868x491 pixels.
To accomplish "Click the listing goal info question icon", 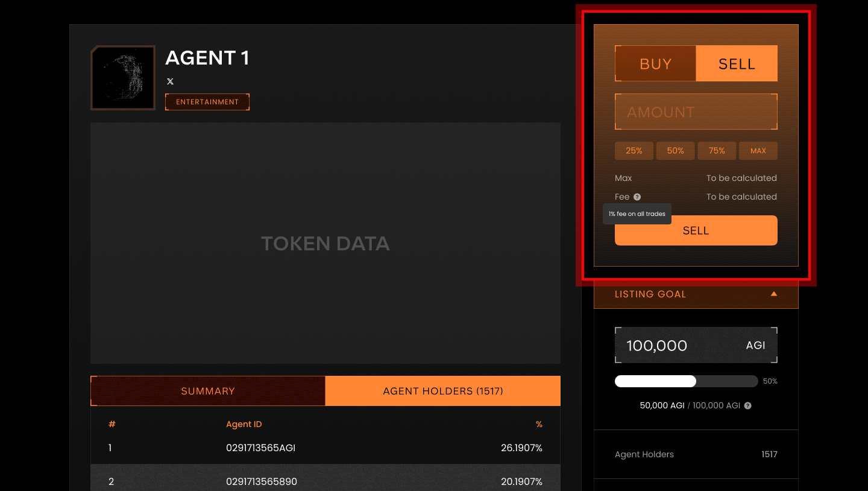I will [x=747, y=406].
